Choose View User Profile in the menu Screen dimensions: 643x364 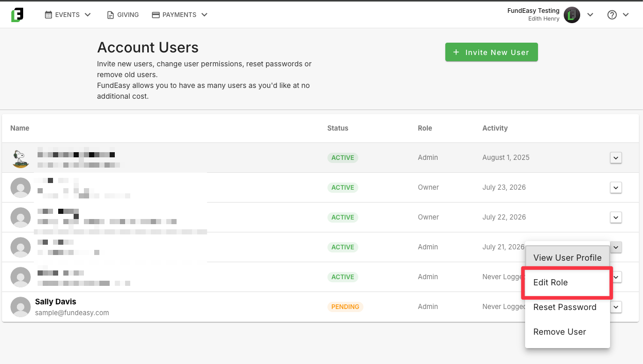[x=567, y=258]
